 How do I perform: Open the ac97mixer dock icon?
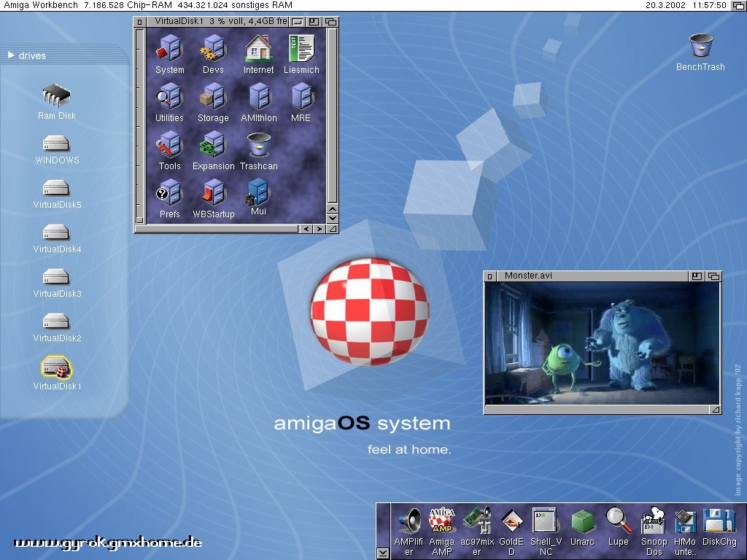[x=478, y=521]
